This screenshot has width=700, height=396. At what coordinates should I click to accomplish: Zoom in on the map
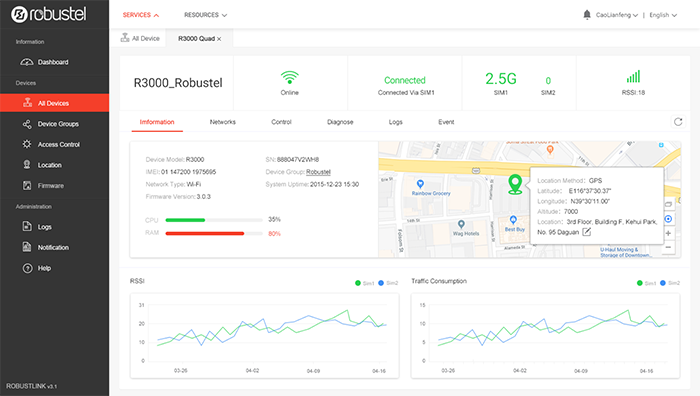[x=668, y=233]
